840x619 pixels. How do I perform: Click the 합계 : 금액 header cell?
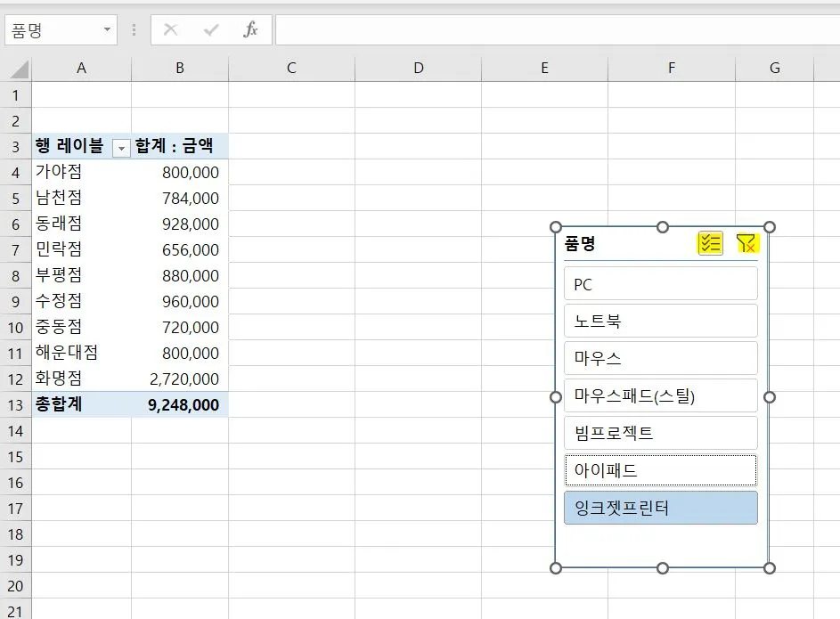(180, 146)
